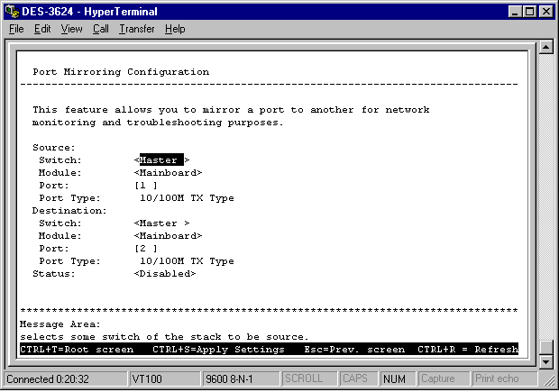Open the Call menu
Viewport: 559px width, 392px height.
(x=100, y=29)
